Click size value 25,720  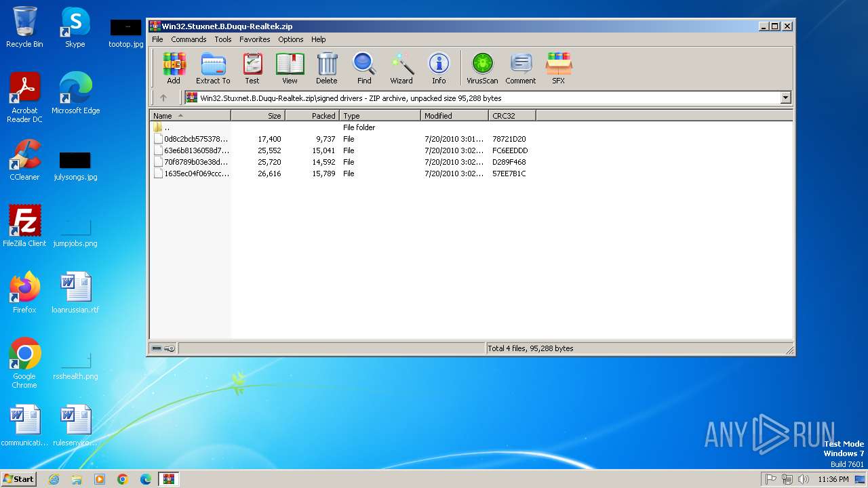269,162
